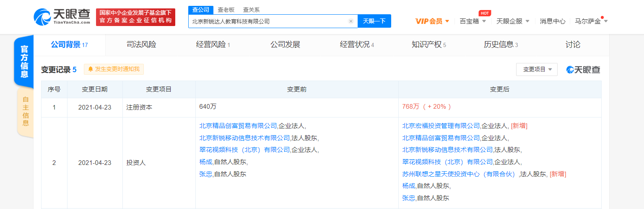Image resolution: width=644 pixels, height=209 pixels.
Task: Select the 官方信息 side tab
Action: 24,61
